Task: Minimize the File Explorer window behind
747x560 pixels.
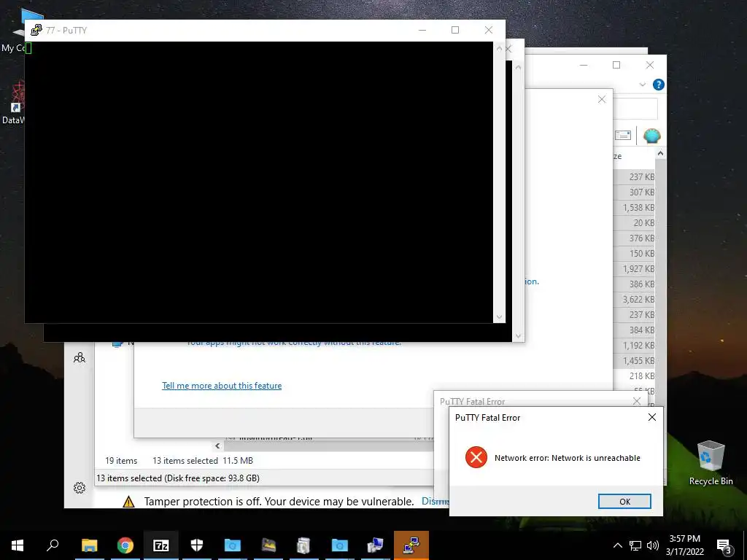Action: pos(584,65)
